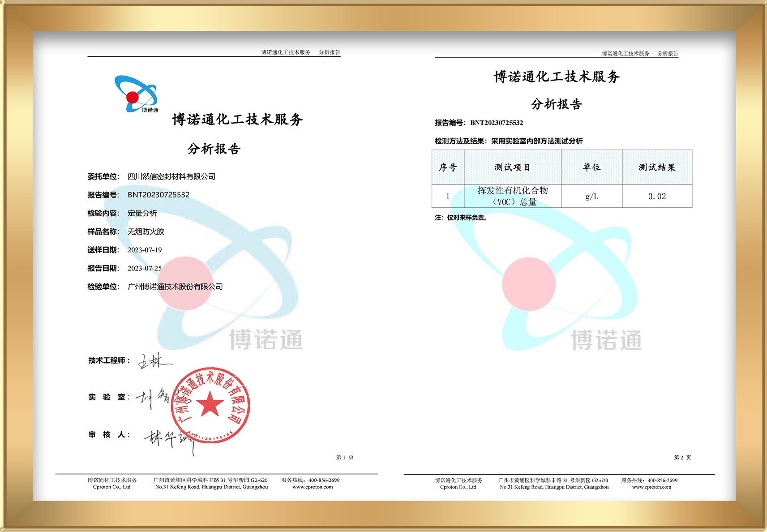
Task: Open www.cproton.com link in second page footer
Action: pyautogui.click(x=651, y=487)
